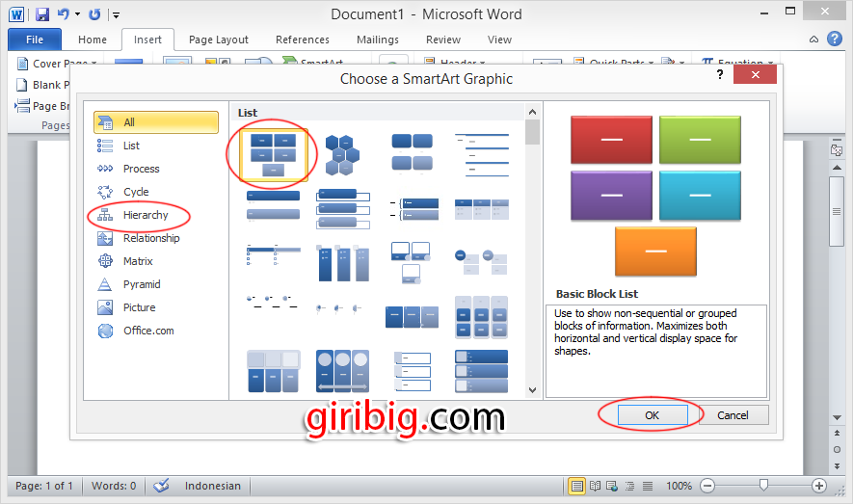The height and width of the screenshot is (504, 853).
Task: Choose the Grouped List layout thumbnail
Action: [x=482, y=317]
